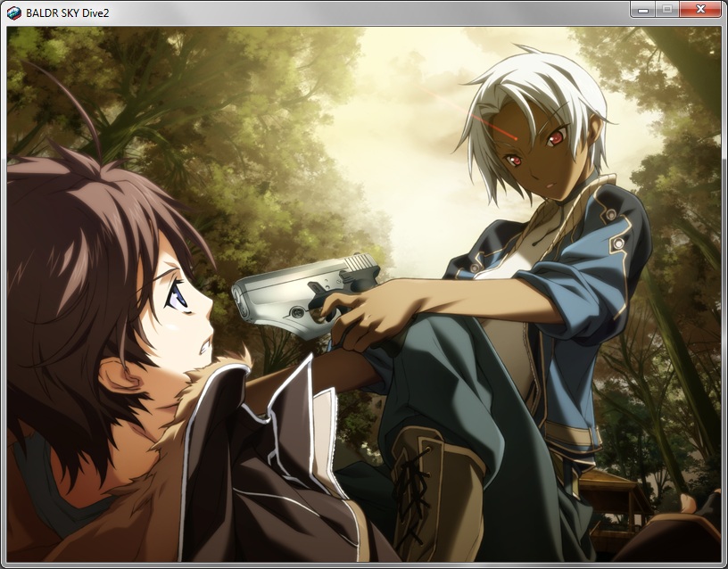Maximize the BALDR SKY Dive2 window
This screenshot has height=569, width=728.
667,9
